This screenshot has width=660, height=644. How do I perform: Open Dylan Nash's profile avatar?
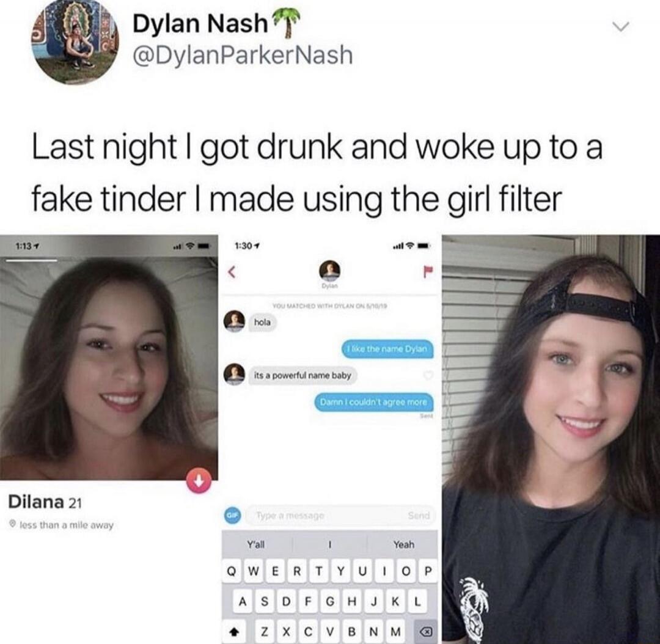click(76, 42)
